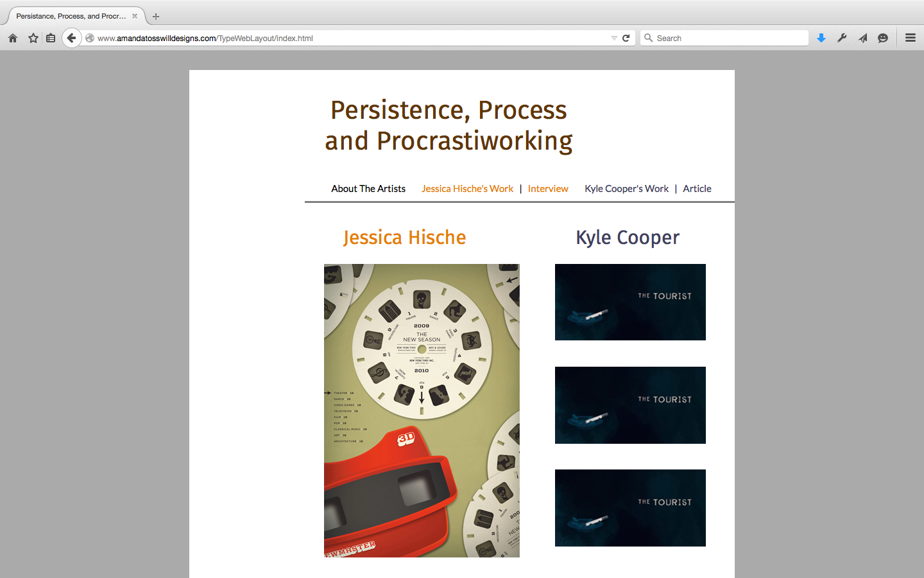The width and height of the screenshot is (924, 578).
Task: Bookmark this page with the star icon
Action: point(33,38)
